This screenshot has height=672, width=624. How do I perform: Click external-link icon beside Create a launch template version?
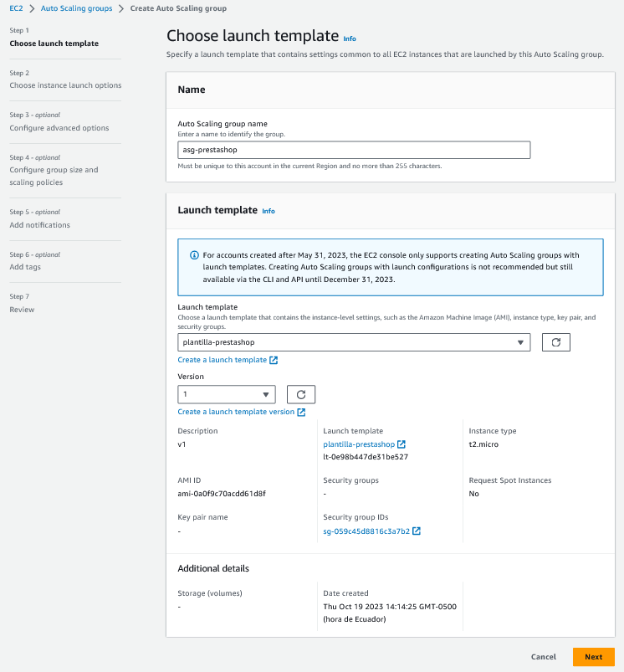pyautogui.click(x=301, y=412)
